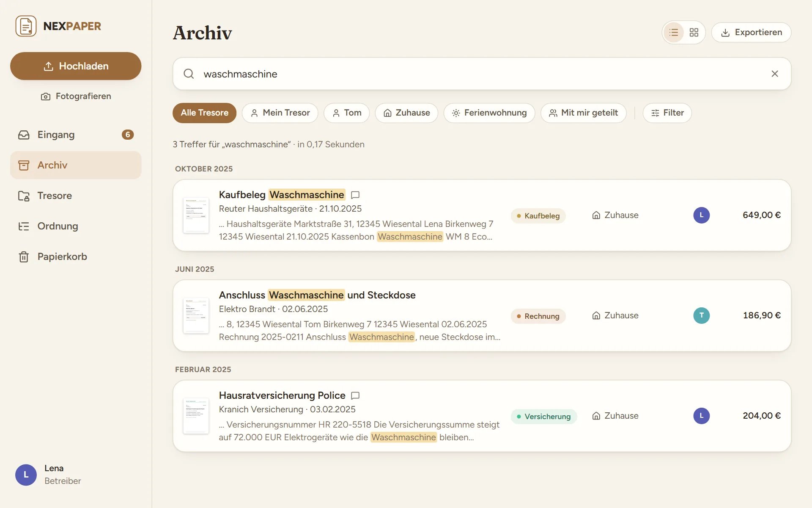Click avatar L on Kaufbeleg Waschmaschine row
Viewport: 812px width, 508px height.
[701, 215]
